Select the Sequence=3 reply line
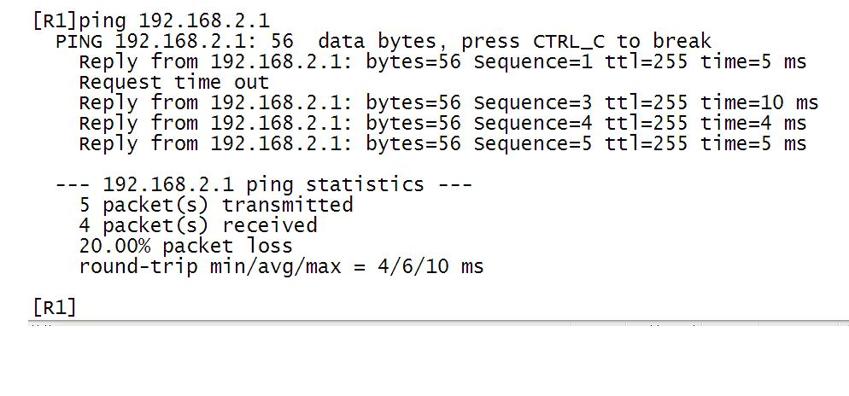 pyautogui.click(x=448, y=103)
